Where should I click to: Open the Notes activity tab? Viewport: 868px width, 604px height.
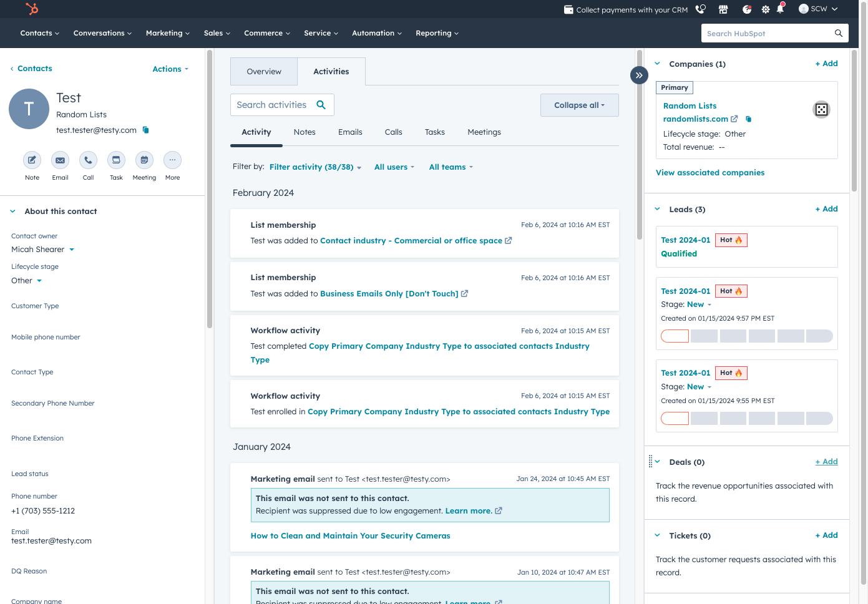coord(305,132)
